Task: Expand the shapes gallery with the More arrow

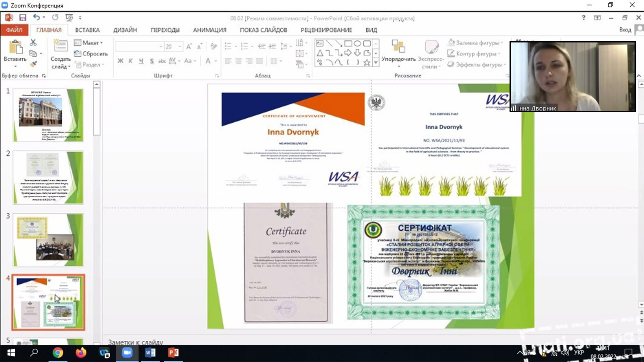Action: coord(376,62)
